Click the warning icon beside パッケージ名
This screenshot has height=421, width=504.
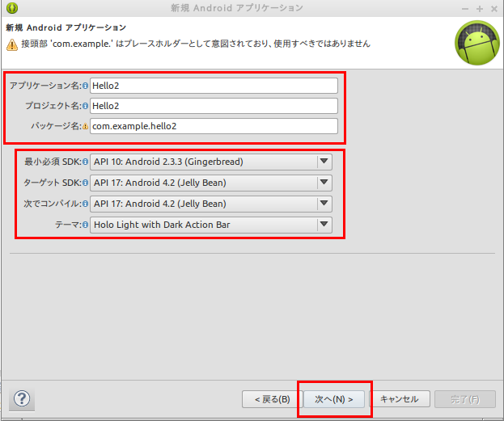[x=85, y=126]
